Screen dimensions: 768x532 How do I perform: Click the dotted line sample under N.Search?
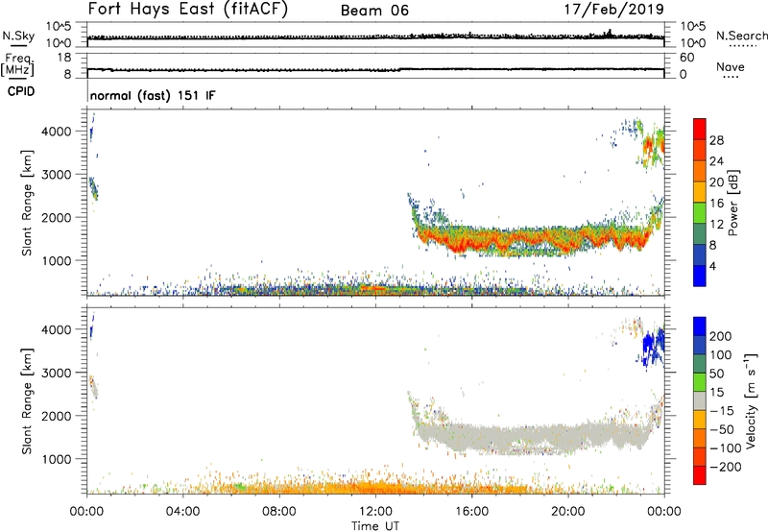click(x=742, y=46)
